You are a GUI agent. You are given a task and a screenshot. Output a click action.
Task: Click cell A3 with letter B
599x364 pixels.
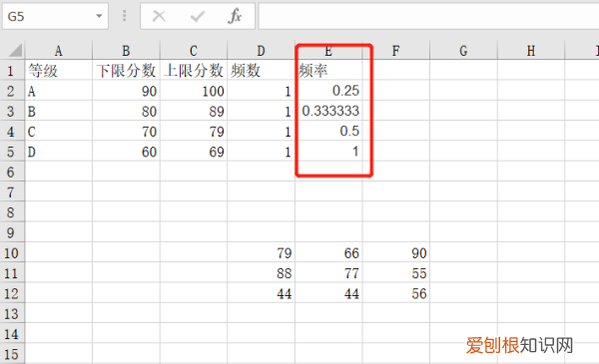(59, 111)
